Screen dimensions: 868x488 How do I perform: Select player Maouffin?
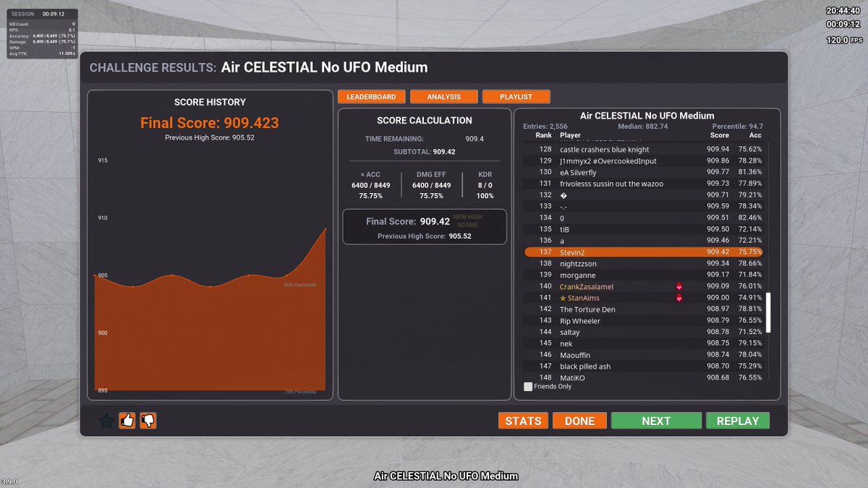[575, 355]
